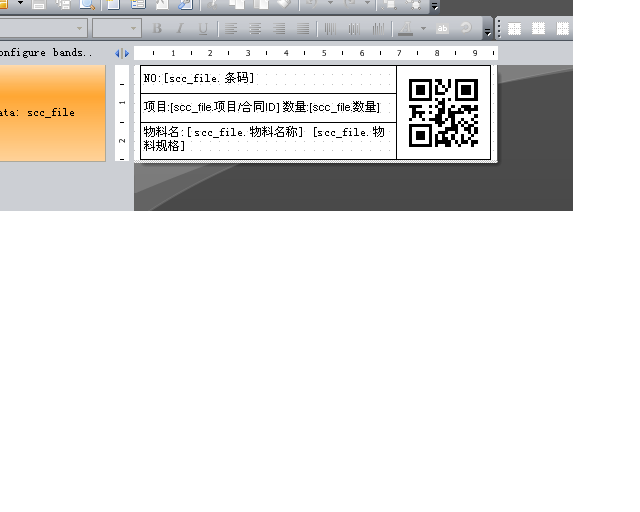Select the scc_file data band
This screenshot has width=640, height=512.
53,113
